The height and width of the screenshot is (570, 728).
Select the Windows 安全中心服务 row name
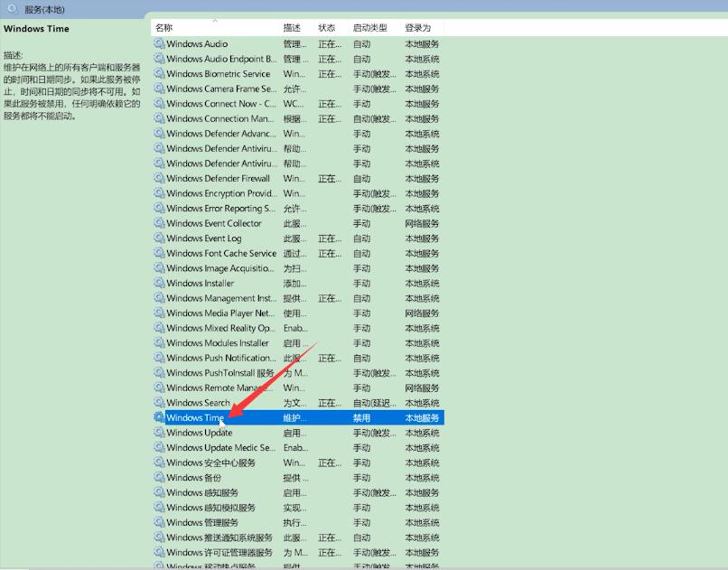pos(210,463)
